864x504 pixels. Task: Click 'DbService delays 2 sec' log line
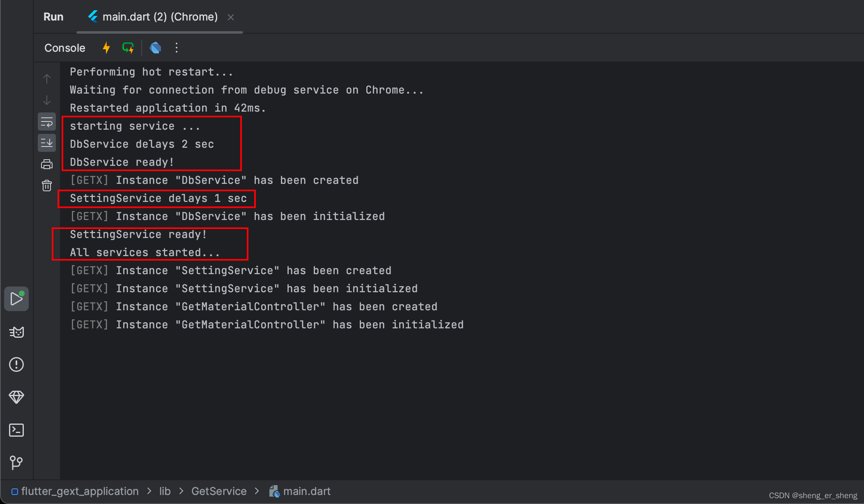pyautogui.click(x=142, y=144)
